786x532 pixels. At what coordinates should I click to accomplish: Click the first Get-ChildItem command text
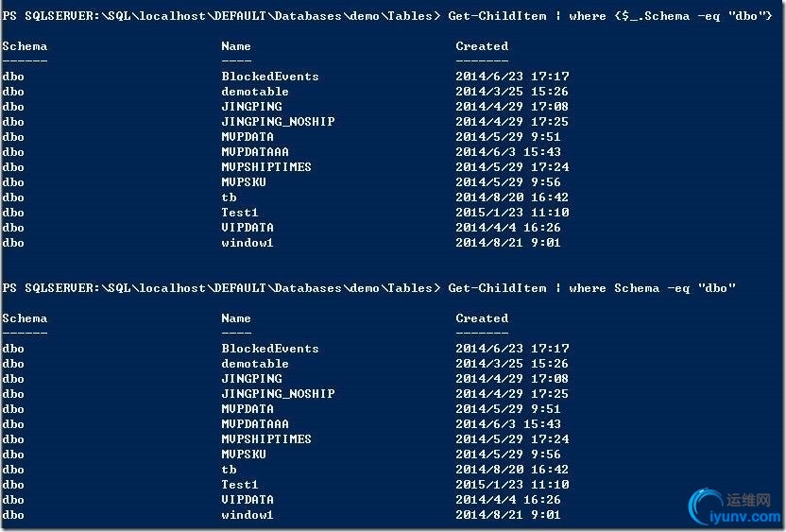[x=497, y=16]
